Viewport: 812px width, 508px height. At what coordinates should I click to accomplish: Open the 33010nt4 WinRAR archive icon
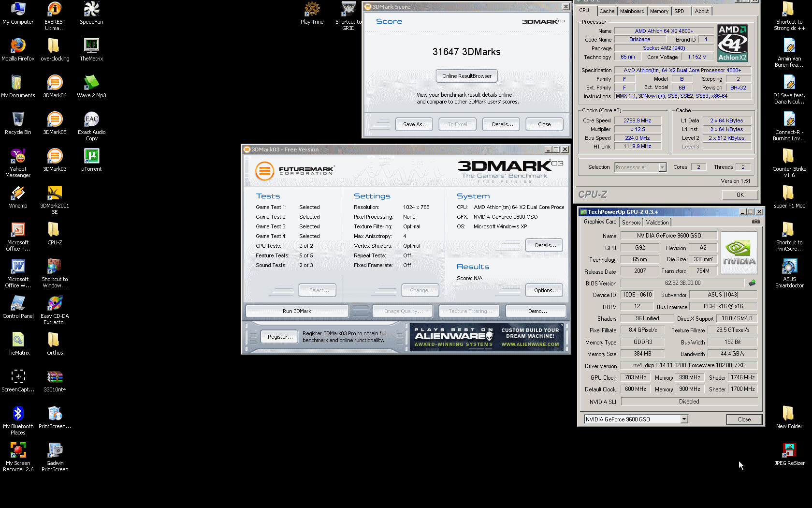coord(55,381)
